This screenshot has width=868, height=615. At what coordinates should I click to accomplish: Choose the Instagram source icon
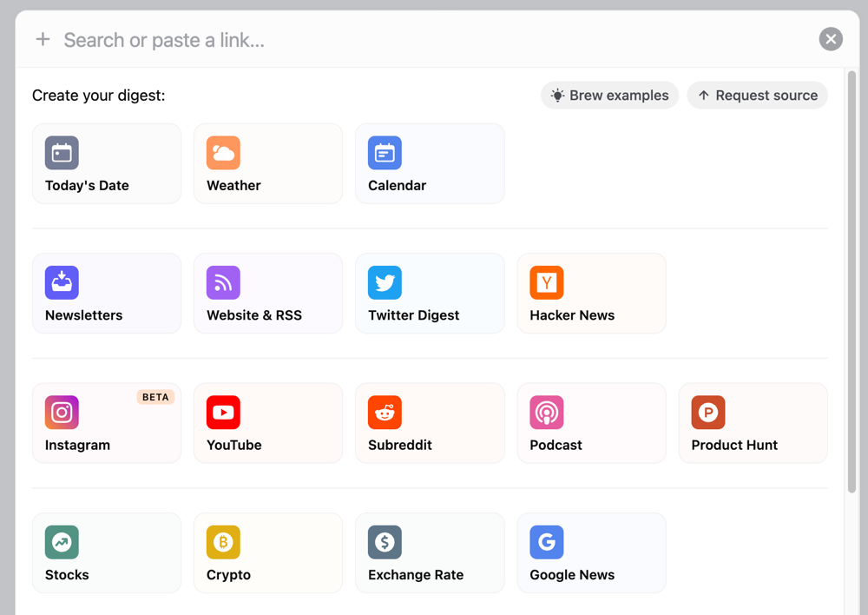(62, 413)
